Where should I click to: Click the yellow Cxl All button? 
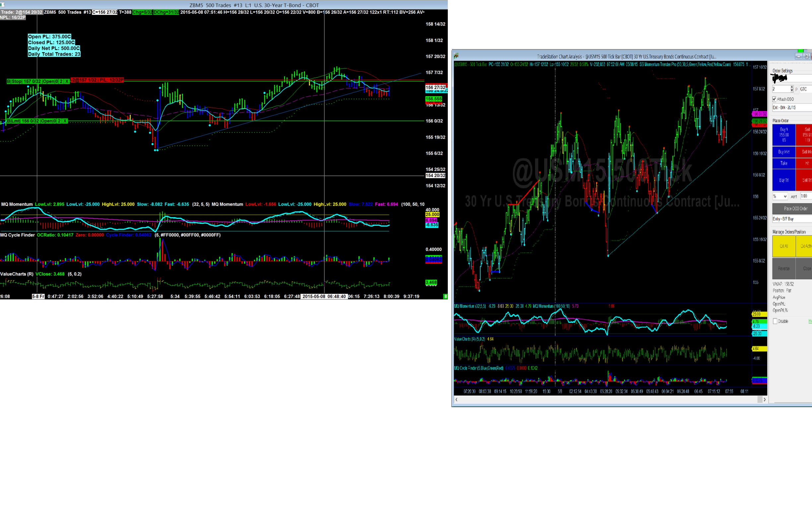[784, 246]
